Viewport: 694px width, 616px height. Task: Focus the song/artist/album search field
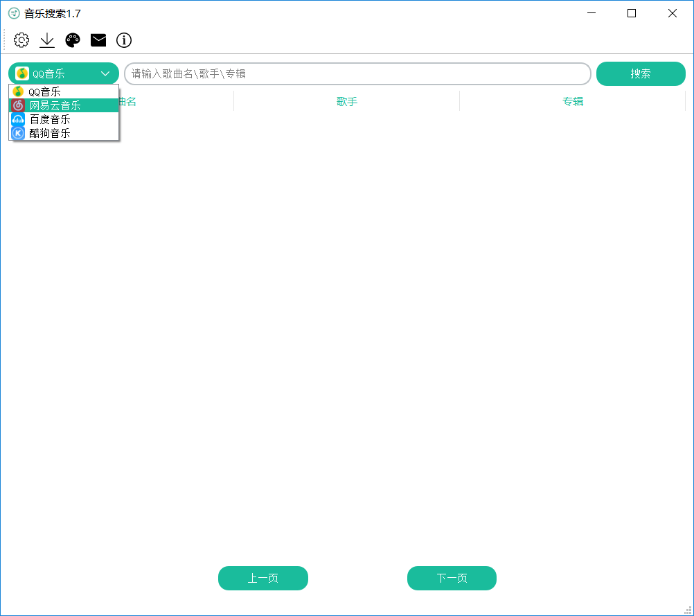(x=357, y=73)
